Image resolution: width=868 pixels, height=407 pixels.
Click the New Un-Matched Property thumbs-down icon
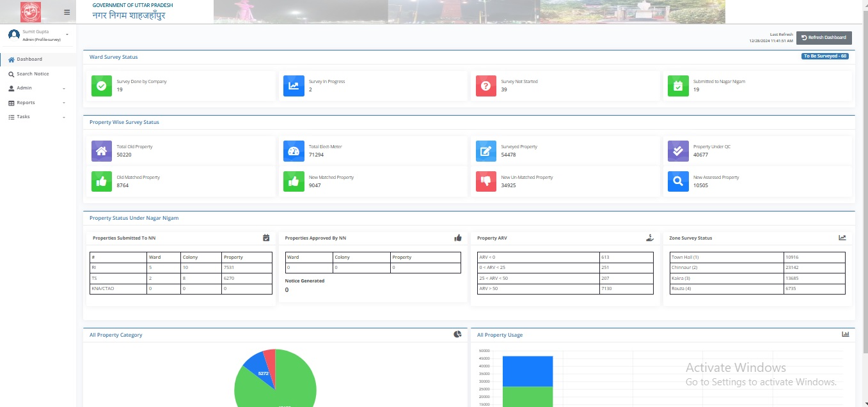(x=485, y=182)
